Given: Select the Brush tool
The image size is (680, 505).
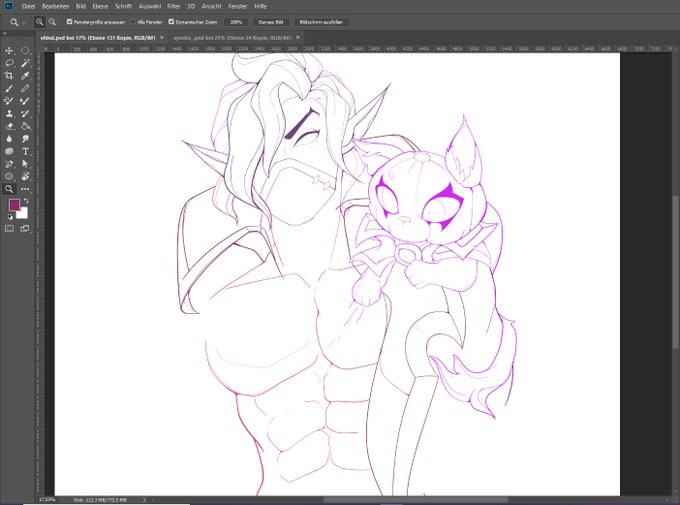Looking at the screenshot, I should coord(9,89).
